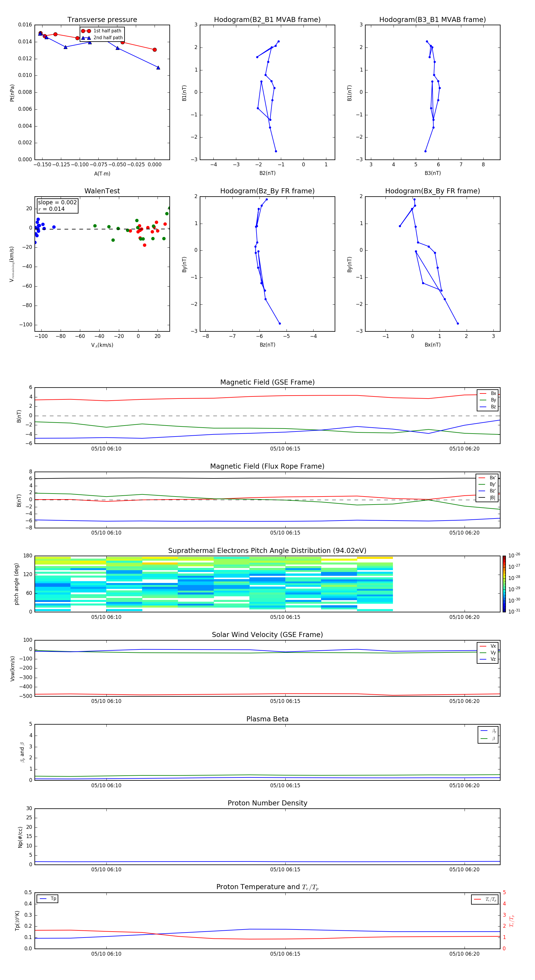The height and width of the screenshot is (980, 535).
Task: Click the 'Hodogram(B3_B1 MVAB frame)' title
Action: (x=432, y=20)
